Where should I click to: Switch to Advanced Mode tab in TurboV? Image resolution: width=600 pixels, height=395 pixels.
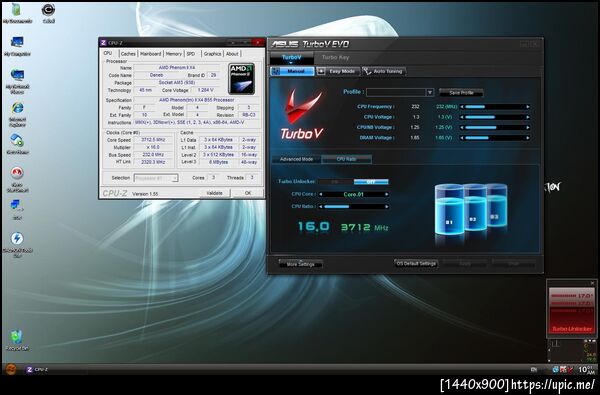click(x=297, y=159)
